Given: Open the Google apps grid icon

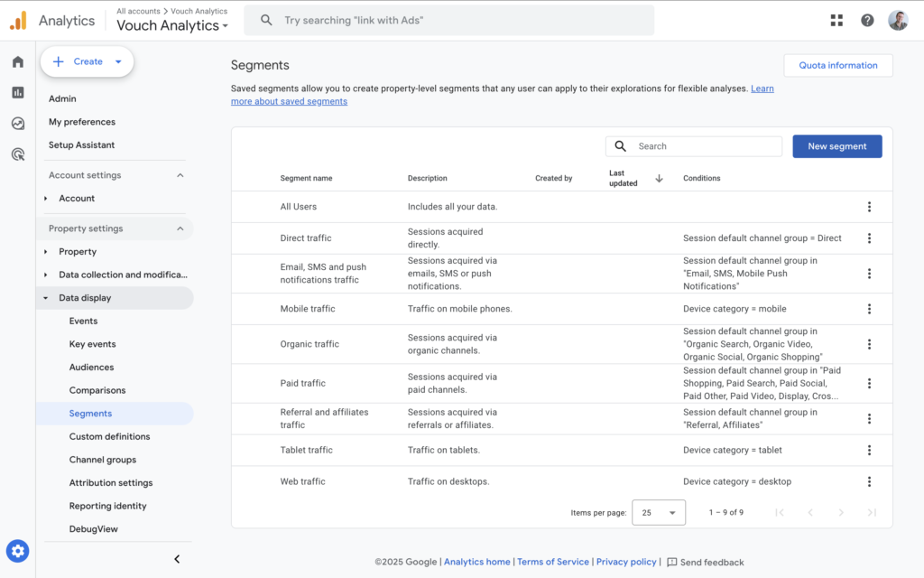Looking at the screenshot, I should 836,21.
